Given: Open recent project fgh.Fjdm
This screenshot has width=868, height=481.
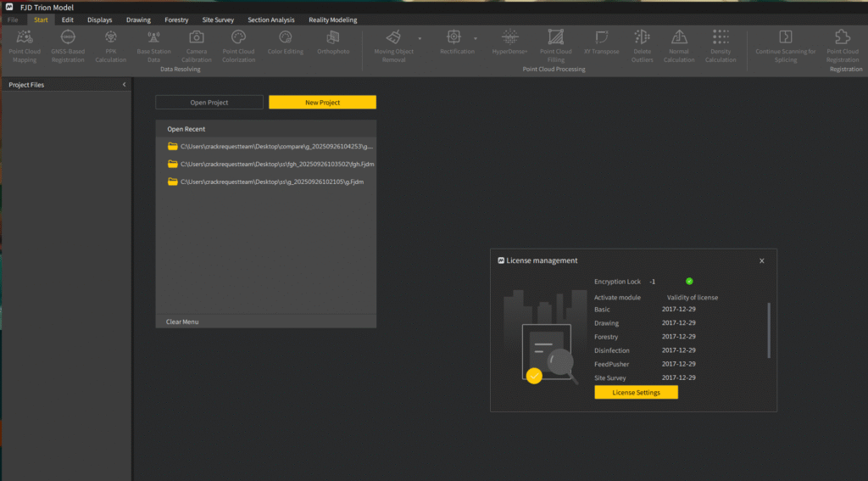Looking at the screenshot, I should tap(270, 164).
